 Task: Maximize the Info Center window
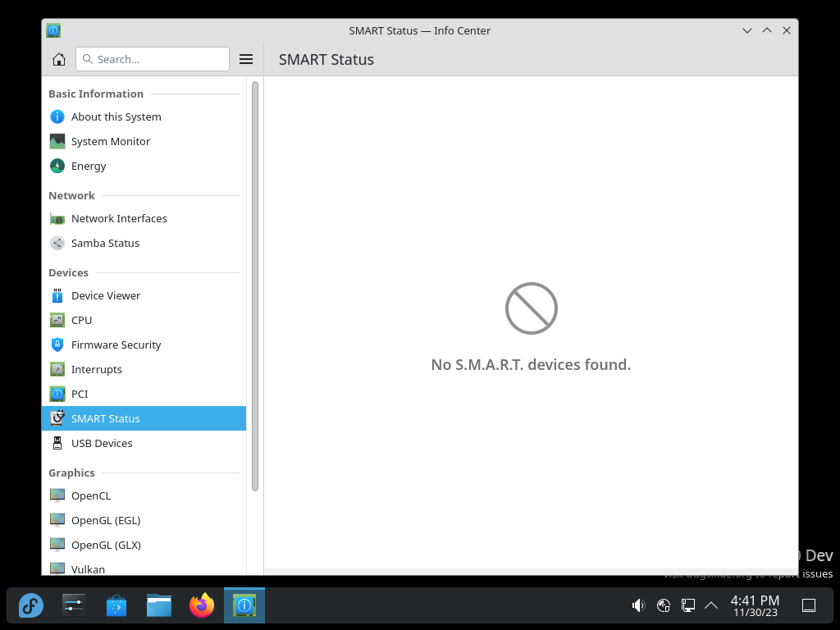pos(767,30)
